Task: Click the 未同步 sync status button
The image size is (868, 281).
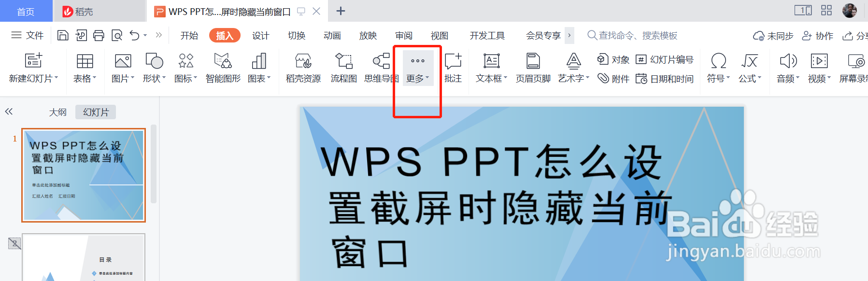Action: [773, 36]
